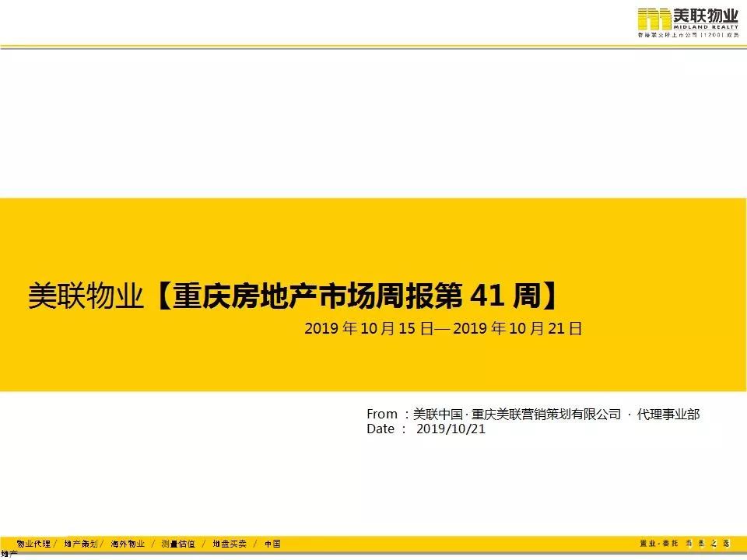Click footer text 物业代理

click(x=33, y=544)
